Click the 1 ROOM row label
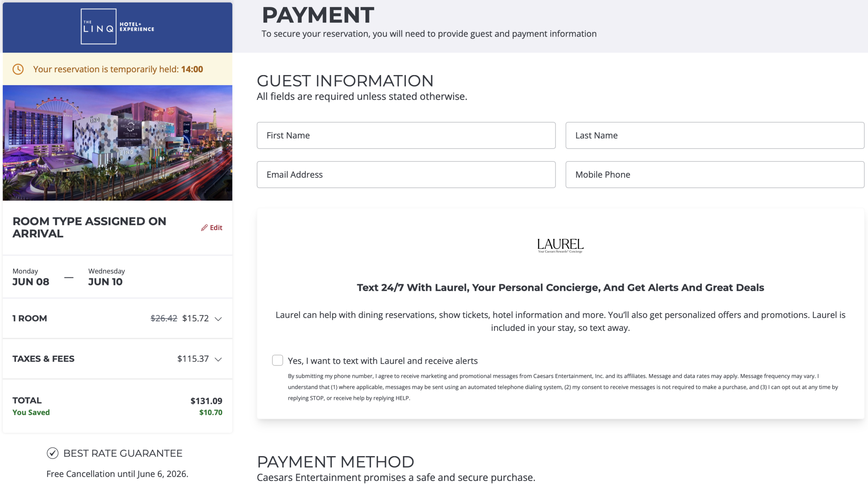 (30, 318)
